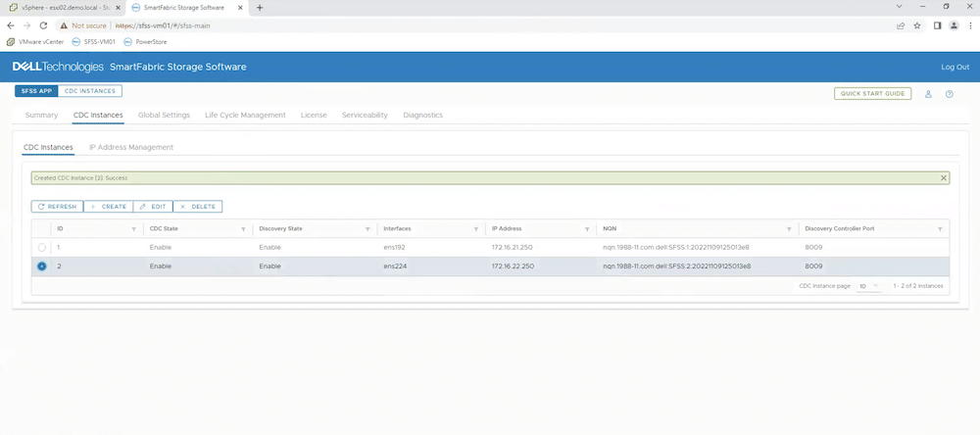This screenshot has width=980, height=435.
Task: Open the Quick Start Guide
Action: 872,94
